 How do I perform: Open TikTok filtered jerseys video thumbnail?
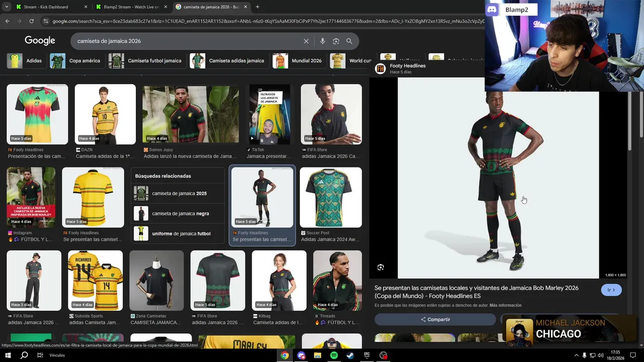click(x=270, y=114)
